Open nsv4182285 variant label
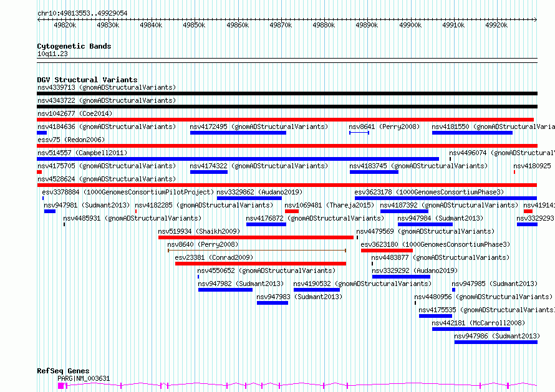The image size is (555, 392). tap(204, 205)
